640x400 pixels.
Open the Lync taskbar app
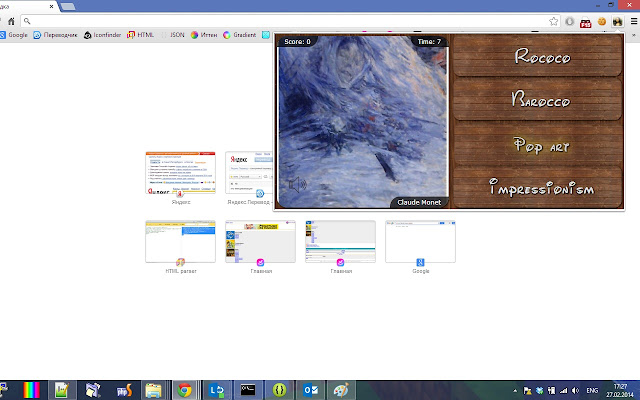[x=217, y=390]
